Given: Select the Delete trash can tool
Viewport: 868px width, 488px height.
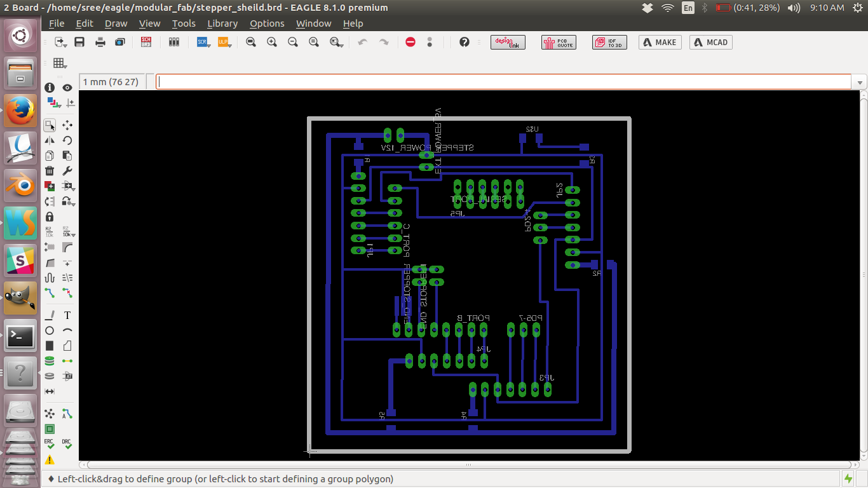Looking at the screenshot, I should click(x=50, y=171).
